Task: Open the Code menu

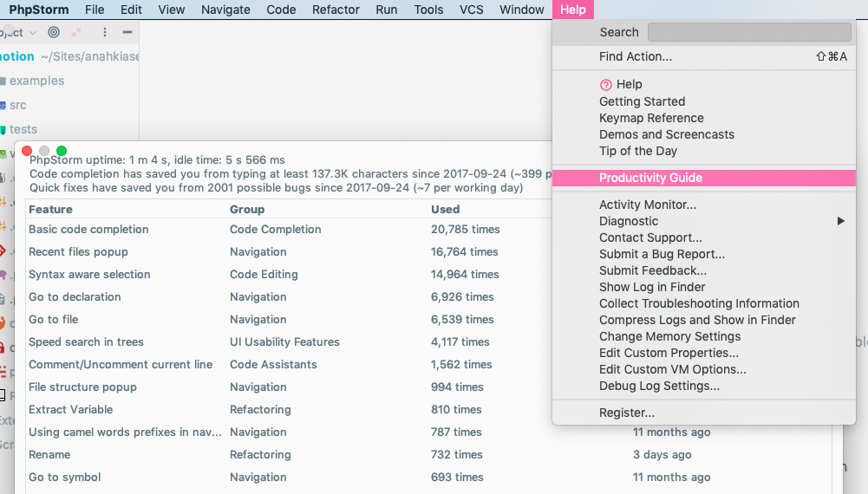Action: (x=281, y=10)
